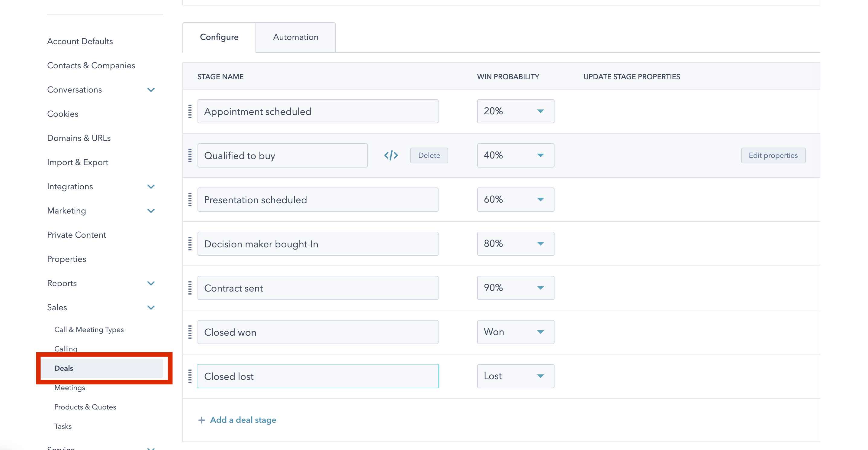Viewport: 868px width, 450px height.
Task: Select the drag handle for Presentation scheduled
Action: 190,199
